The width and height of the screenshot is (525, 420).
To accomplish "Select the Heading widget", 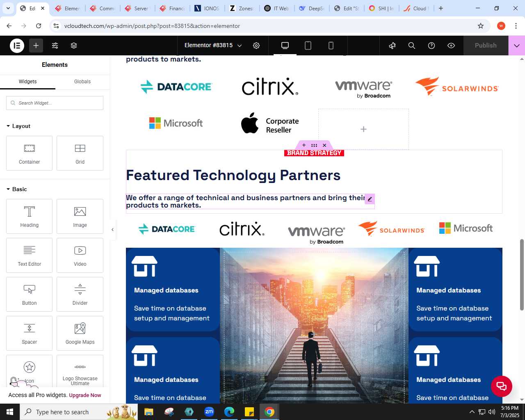I will 30,216.
